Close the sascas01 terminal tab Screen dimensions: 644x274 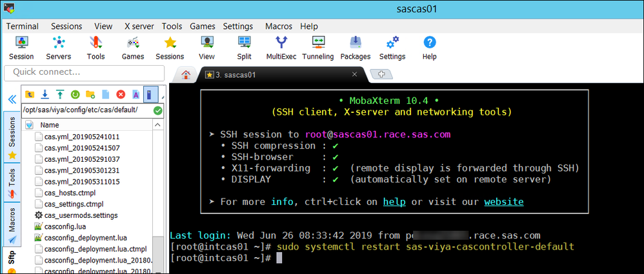pyautogui.click(x=355, y=75)
